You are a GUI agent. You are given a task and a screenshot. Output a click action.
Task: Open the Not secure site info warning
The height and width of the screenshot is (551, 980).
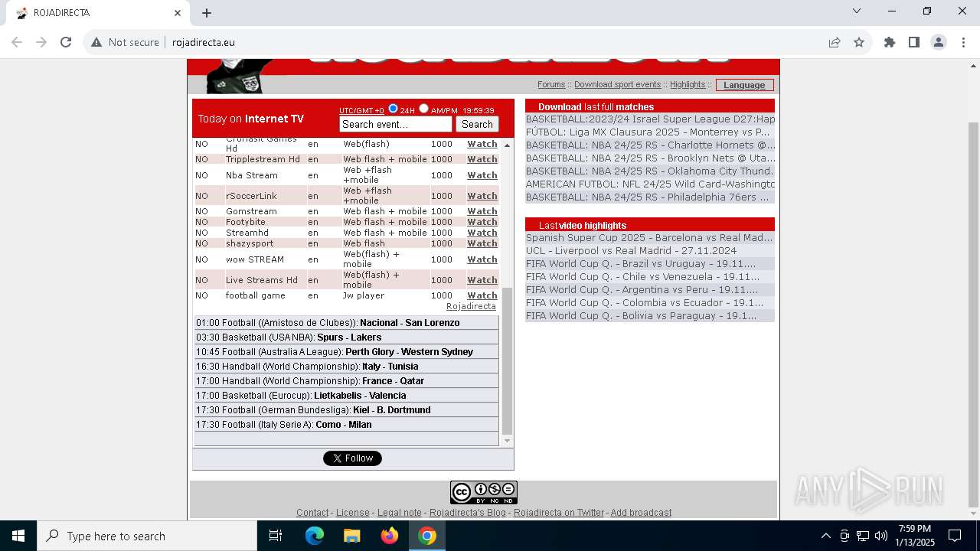(125, 42)
